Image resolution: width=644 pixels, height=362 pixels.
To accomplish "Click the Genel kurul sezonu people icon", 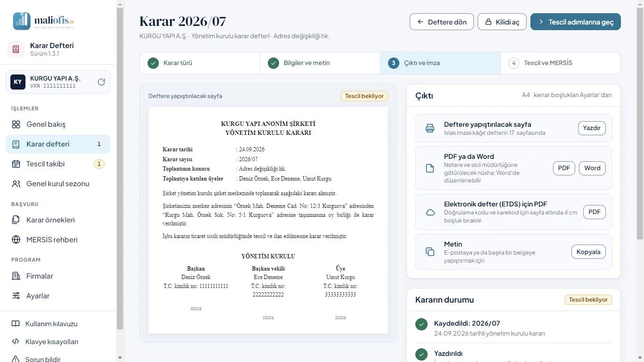I will [x=16, y=184].
